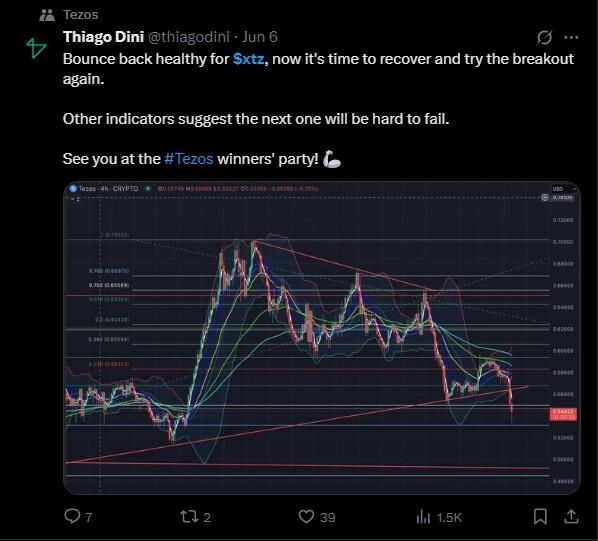Open Thiago Dini display name
The image size is (598, 541).
click(103, 37)
